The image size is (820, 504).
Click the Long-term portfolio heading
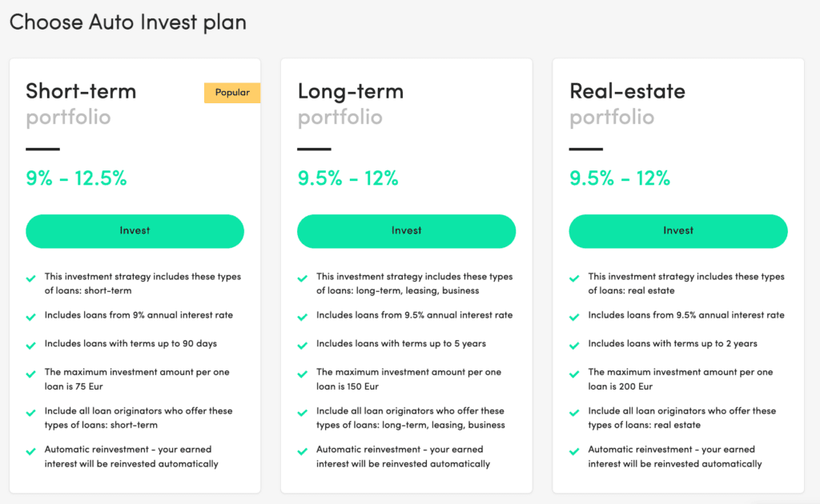(351, 91)
